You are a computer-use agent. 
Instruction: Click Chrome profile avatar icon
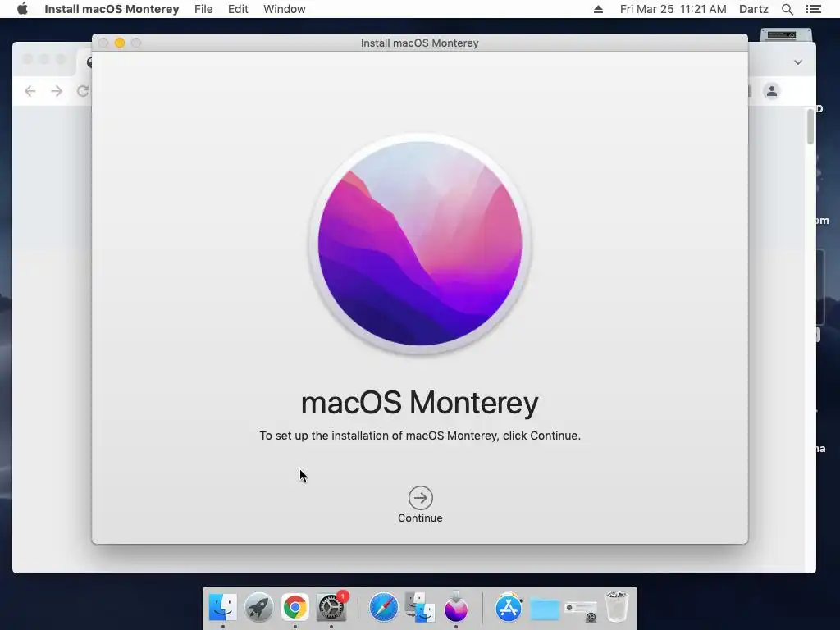[771, 91]
